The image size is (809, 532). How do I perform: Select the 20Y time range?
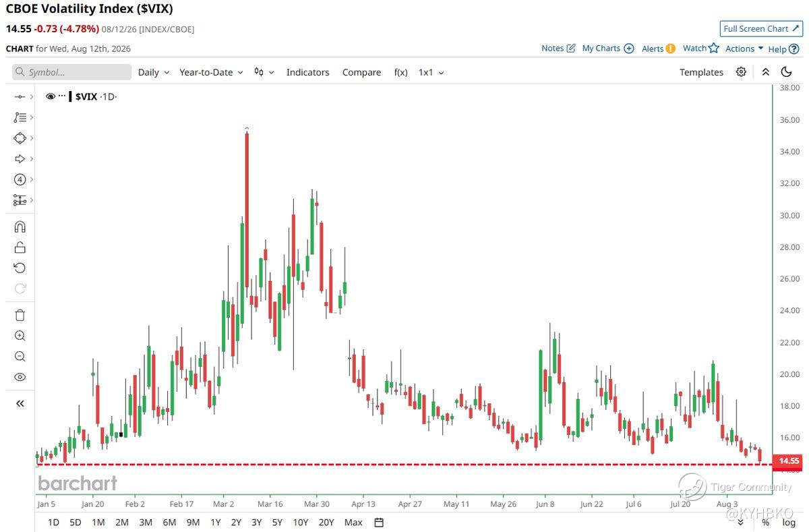pos(326,522)
